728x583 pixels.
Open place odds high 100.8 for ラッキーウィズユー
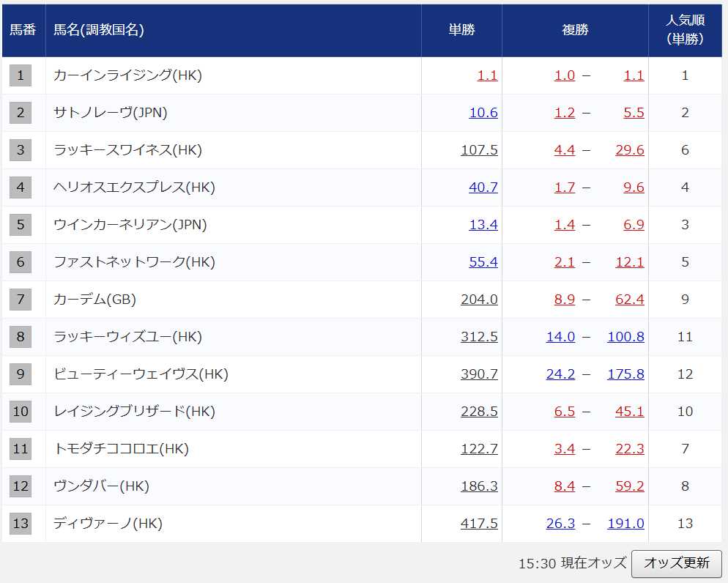click(626, 337)
